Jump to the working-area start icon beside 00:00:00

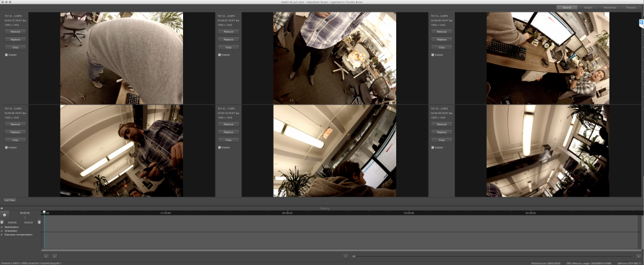click(2, 222)
